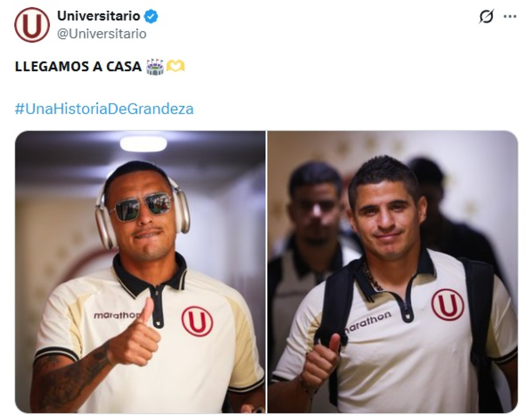Select the Universitario display name

point(98,16)
